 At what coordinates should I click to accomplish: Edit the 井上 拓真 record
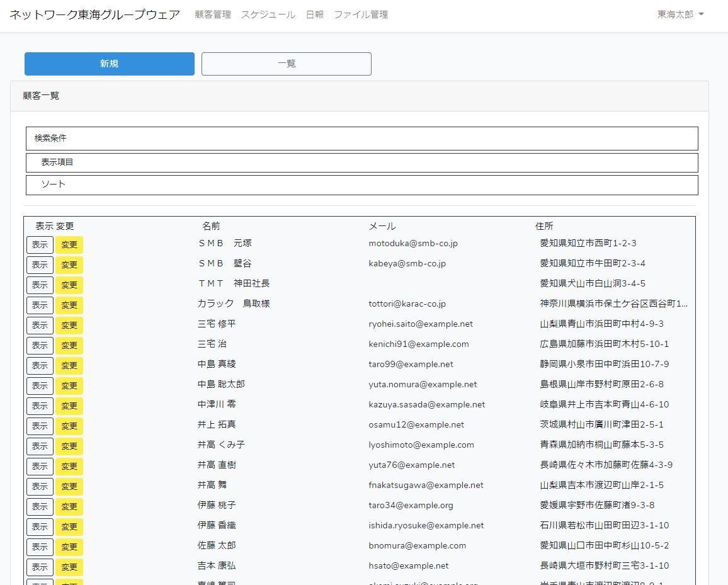point(69,426)
